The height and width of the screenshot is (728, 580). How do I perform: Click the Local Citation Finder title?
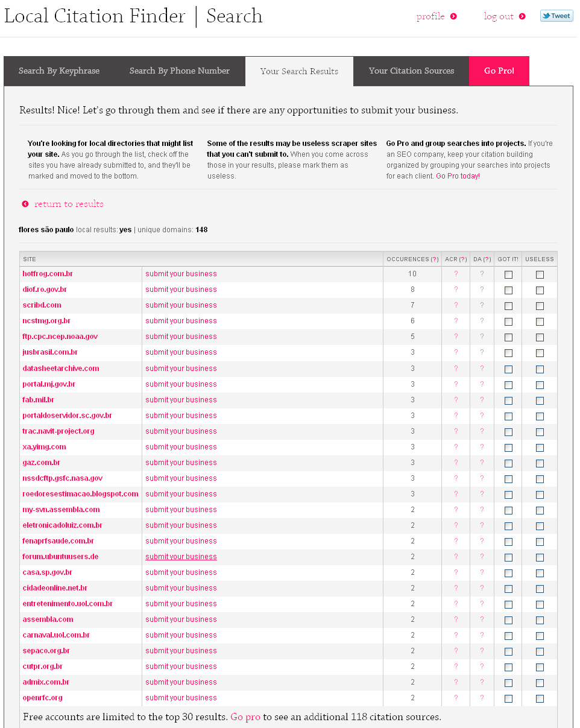pos(95,16)
